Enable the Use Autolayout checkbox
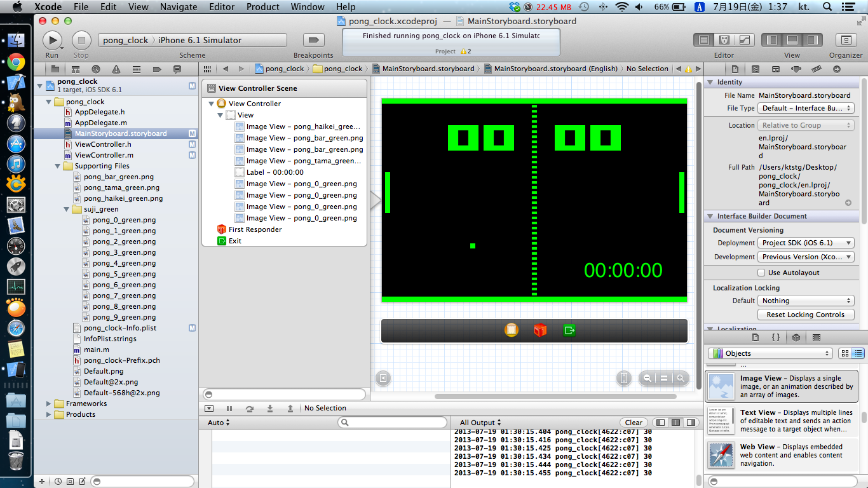Image resolution: width=868 pixels, height=488 pixels. point(761,273)
